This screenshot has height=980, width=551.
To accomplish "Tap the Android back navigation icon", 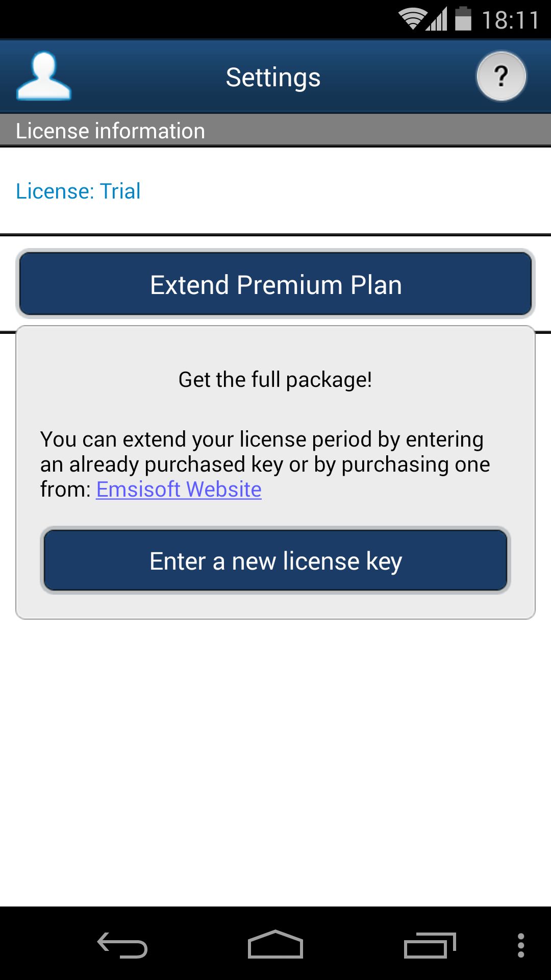I will point(122,945).
